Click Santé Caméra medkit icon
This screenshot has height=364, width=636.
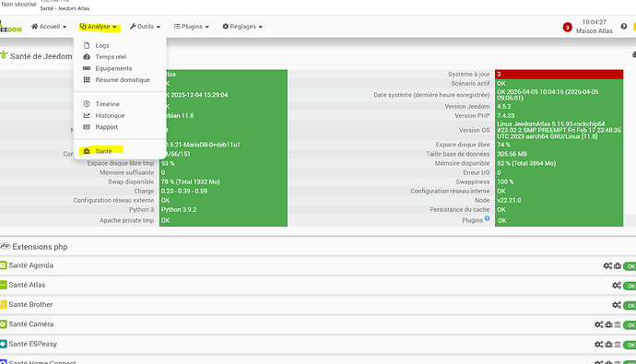pos(609,324)
